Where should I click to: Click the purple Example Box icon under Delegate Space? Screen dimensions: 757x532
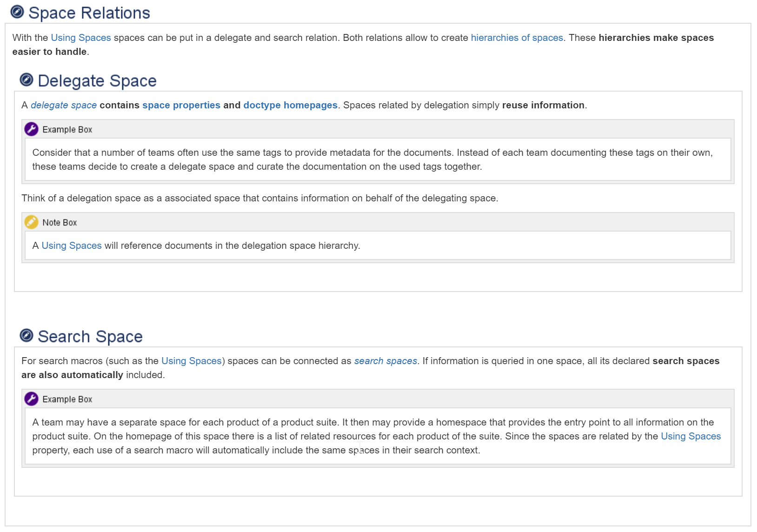31,129
